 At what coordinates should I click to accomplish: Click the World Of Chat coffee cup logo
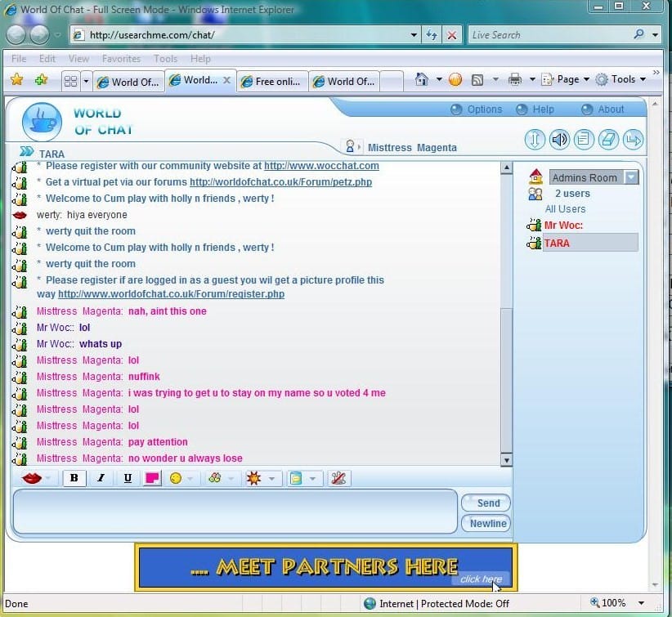(x=42, y=121)
